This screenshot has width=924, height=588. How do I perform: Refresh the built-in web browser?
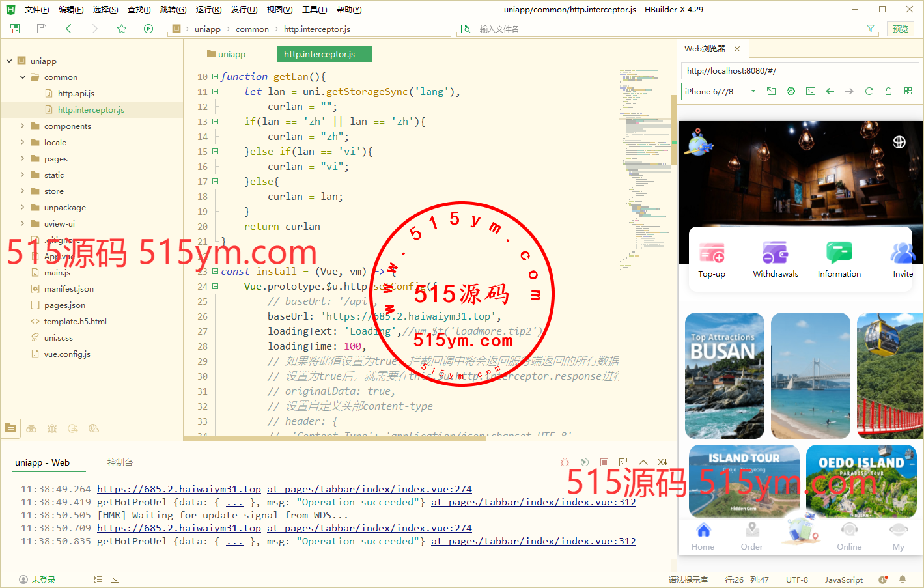[x=869, y=91]
